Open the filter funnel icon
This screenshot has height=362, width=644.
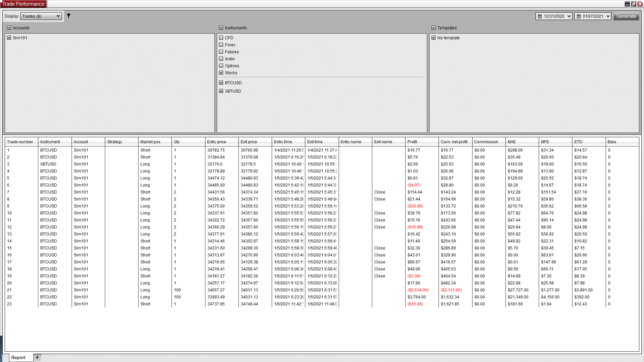click(x=68, y=16)
